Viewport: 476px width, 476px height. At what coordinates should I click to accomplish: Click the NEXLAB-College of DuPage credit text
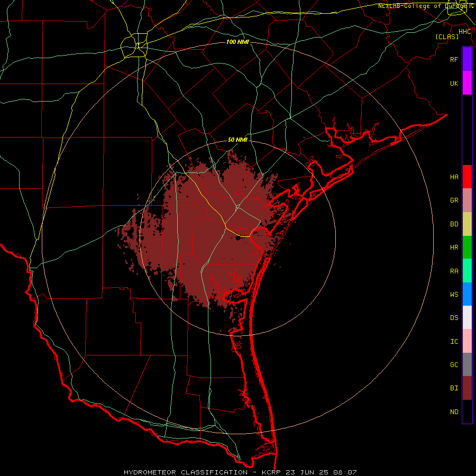click(423, 6)
